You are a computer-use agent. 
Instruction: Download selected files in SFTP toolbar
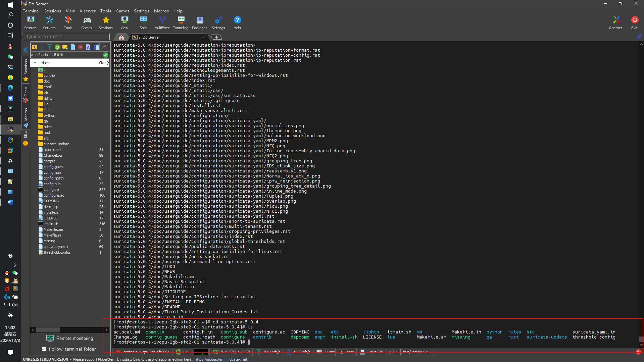pos(42,47)
